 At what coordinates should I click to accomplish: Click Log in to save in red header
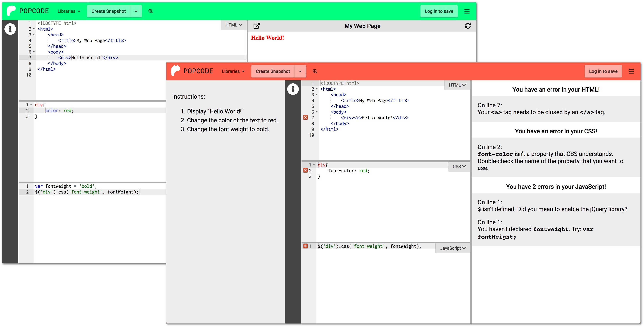point(603,71)
